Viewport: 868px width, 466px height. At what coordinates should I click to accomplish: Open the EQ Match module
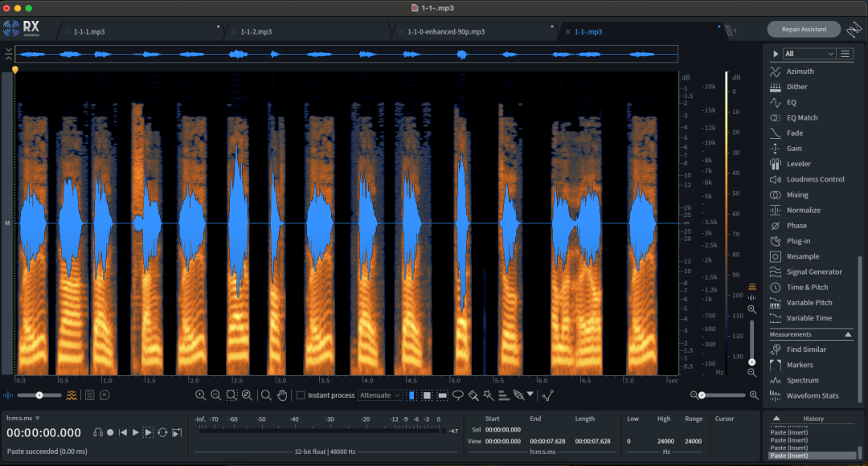pos(802,117)
